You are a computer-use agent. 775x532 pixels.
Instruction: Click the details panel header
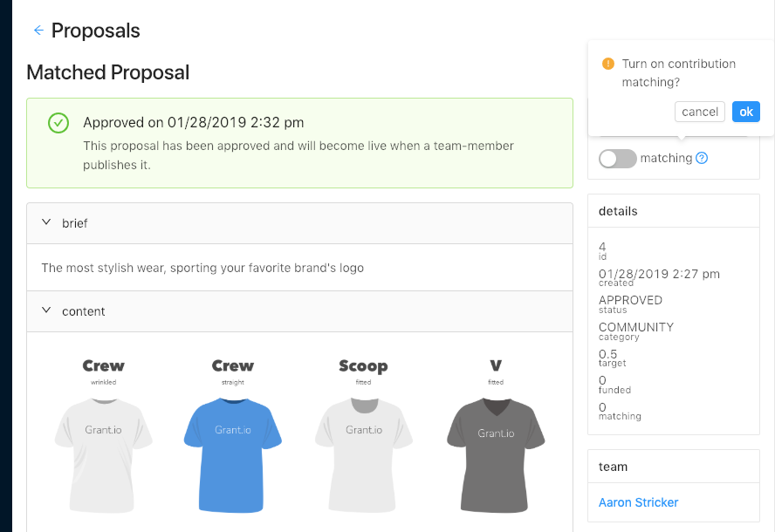click(673, 211)
